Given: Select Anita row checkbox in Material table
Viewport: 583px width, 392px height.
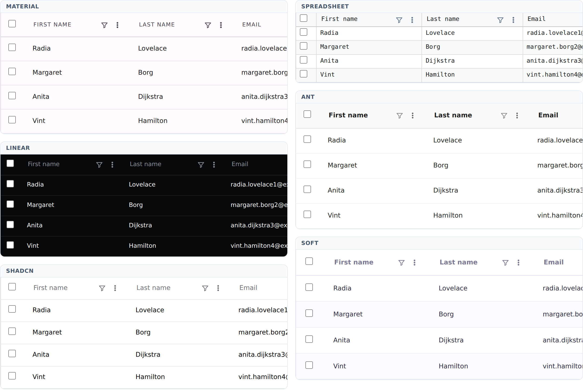Looking at the screenshot, I should 12,96.
